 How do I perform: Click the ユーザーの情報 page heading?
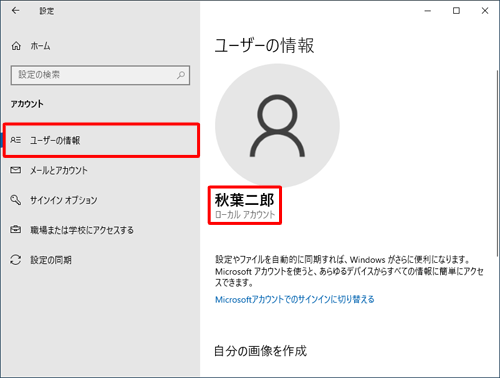point(264,45)
